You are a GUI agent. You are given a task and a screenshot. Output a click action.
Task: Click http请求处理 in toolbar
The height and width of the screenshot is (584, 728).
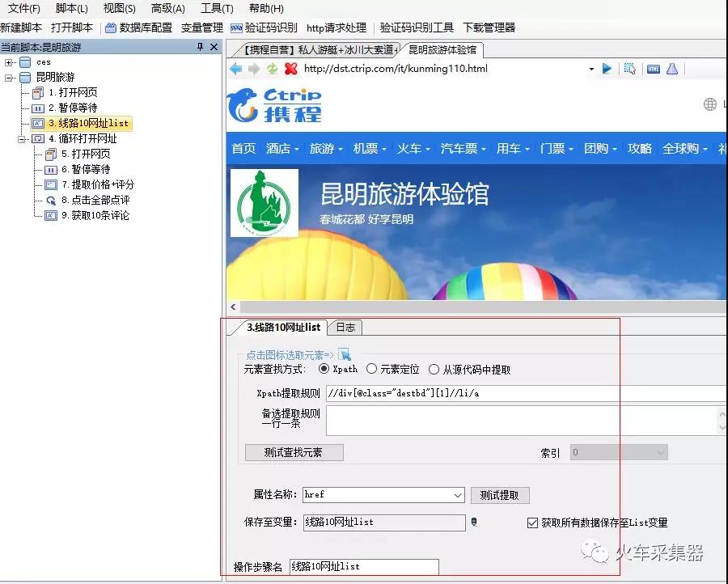pos(336,28)
